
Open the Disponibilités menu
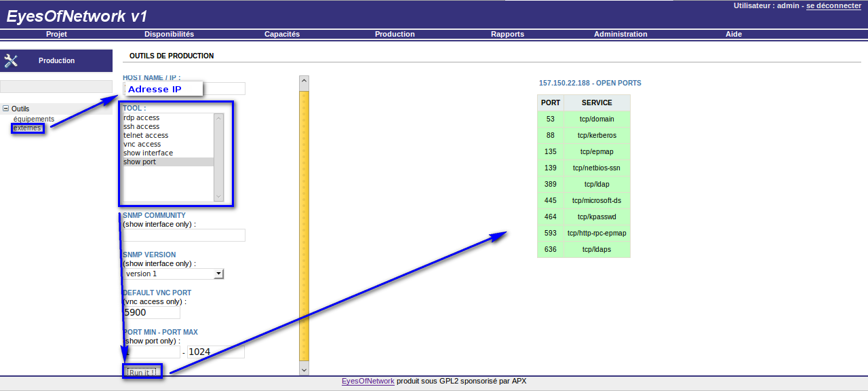tap(169, 34)
